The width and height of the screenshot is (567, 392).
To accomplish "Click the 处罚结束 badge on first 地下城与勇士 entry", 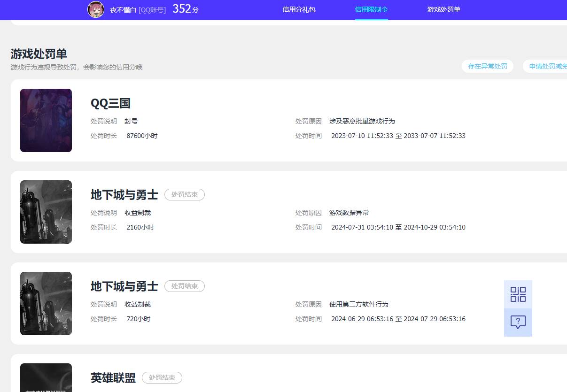I will coord(184,194).
